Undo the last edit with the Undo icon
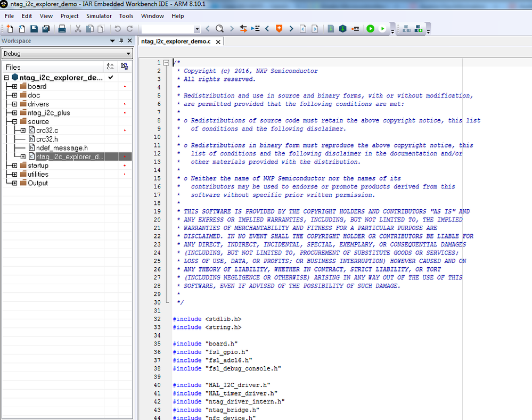 [117, 29]
